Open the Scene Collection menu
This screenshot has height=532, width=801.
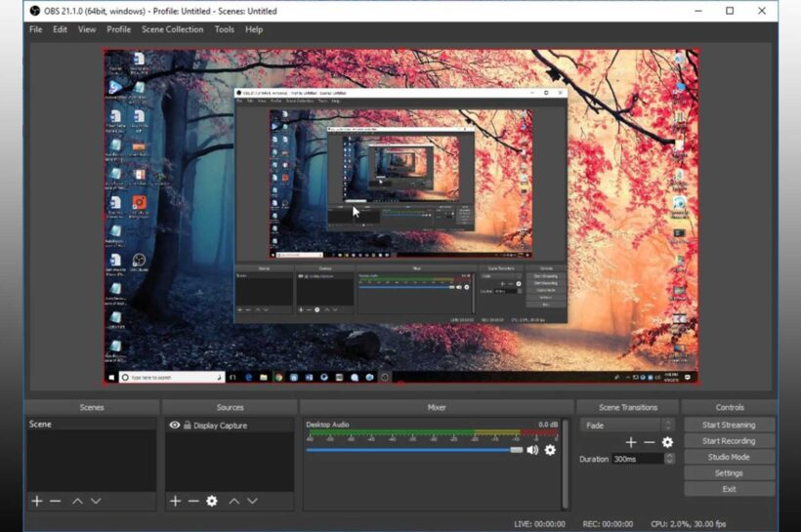click(x=172, y=29)
